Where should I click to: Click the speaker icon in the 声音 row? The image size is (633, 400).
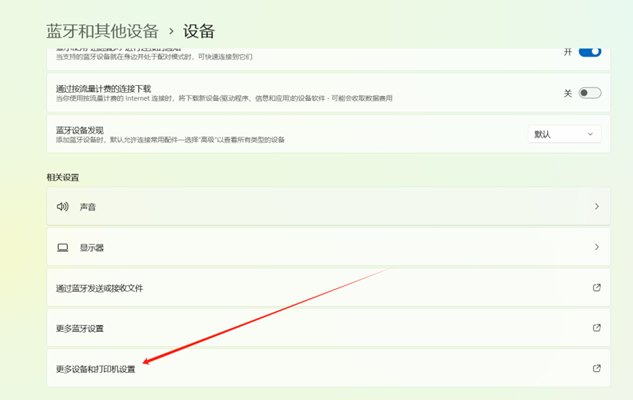click(62, 207)
